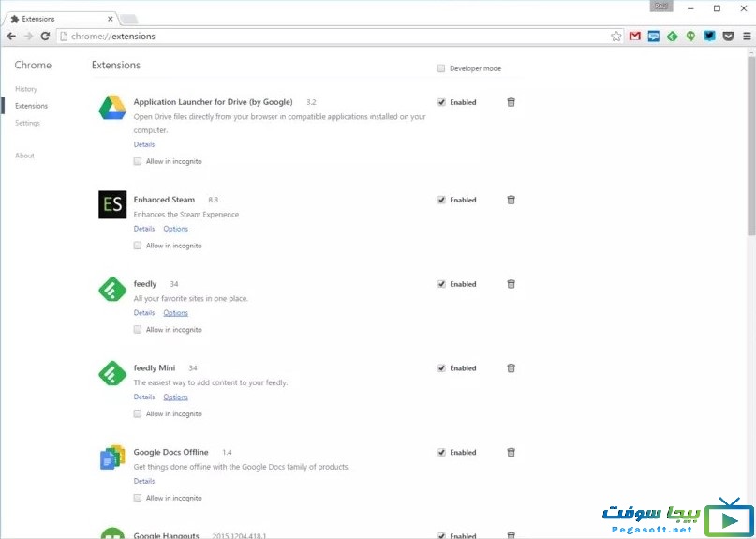Close the Extensions tab
This screenshot has height=539, width=756.
click(111, 19)
